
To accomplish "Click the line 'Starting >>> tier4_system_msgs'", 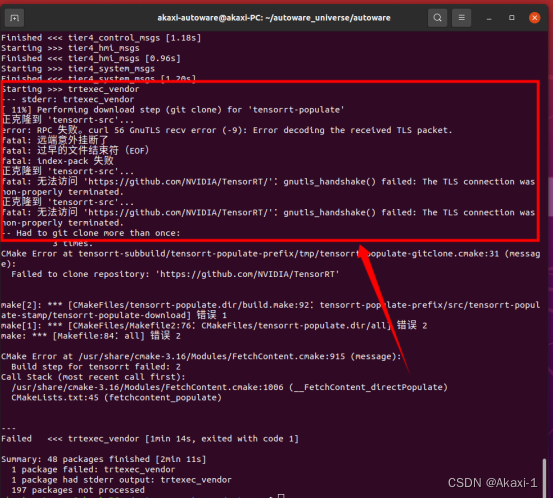I will 78,69.
